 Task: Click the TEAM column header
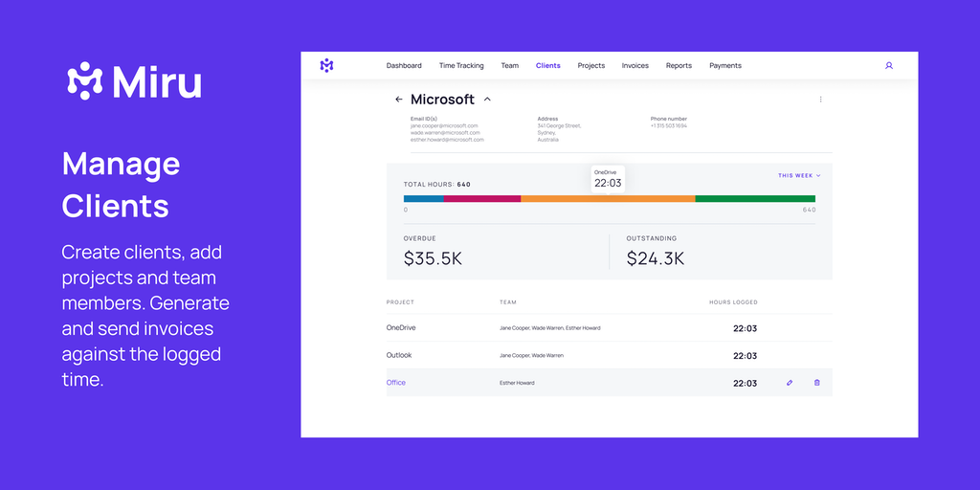click(x=507, y=302)
